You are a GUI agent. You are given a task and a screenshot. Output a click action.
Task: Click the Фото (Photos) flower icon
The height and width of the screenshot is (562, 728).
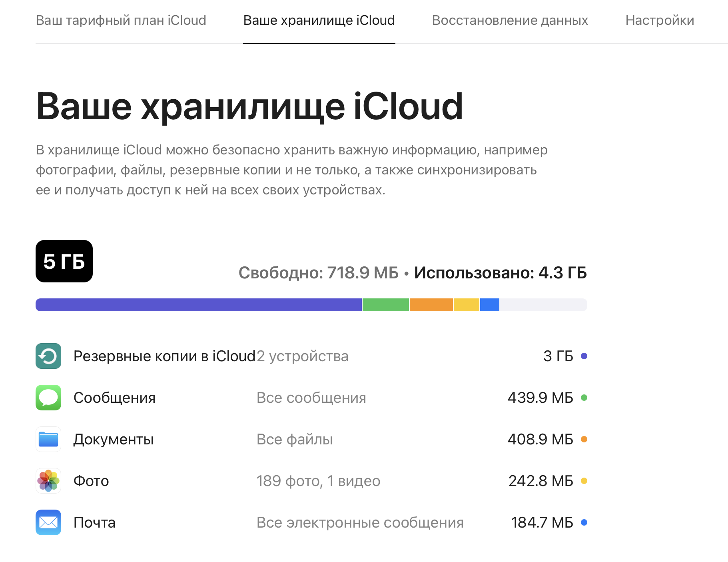48,481
